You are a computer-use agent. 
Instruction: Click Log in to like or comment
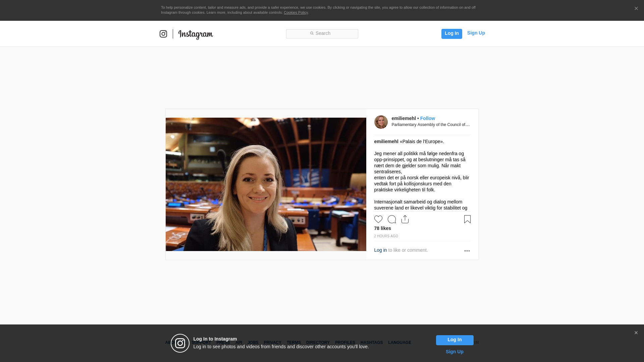pyautogui.click(x=380, y=250)
